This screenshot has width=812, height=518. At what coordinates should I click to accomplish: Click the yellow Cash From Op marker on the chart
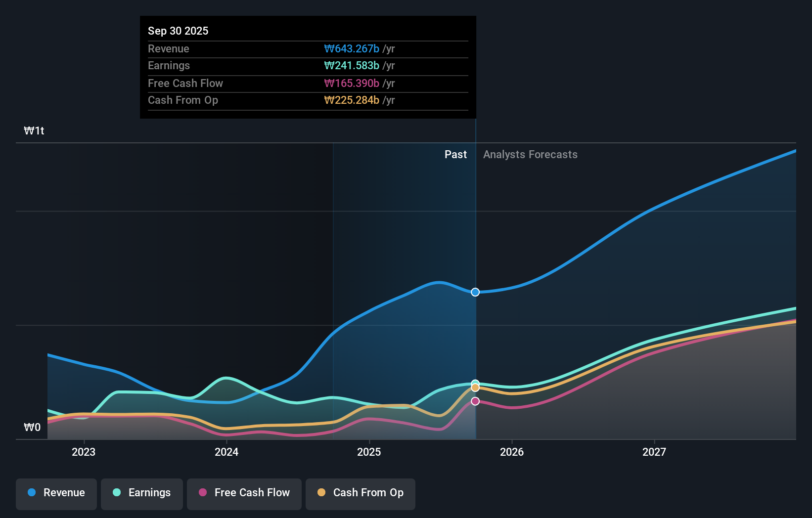pyautogui.click(x=475, y=388)
